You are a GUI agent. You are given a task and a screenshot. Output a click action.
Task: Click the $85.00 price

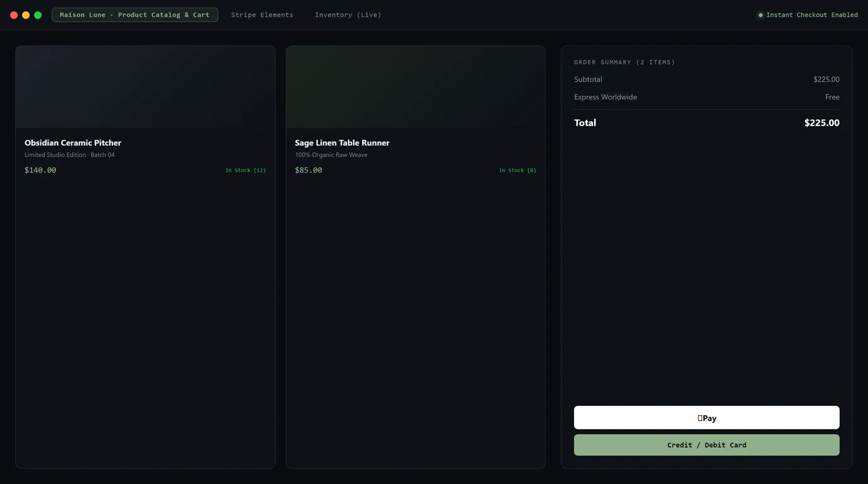308,170
